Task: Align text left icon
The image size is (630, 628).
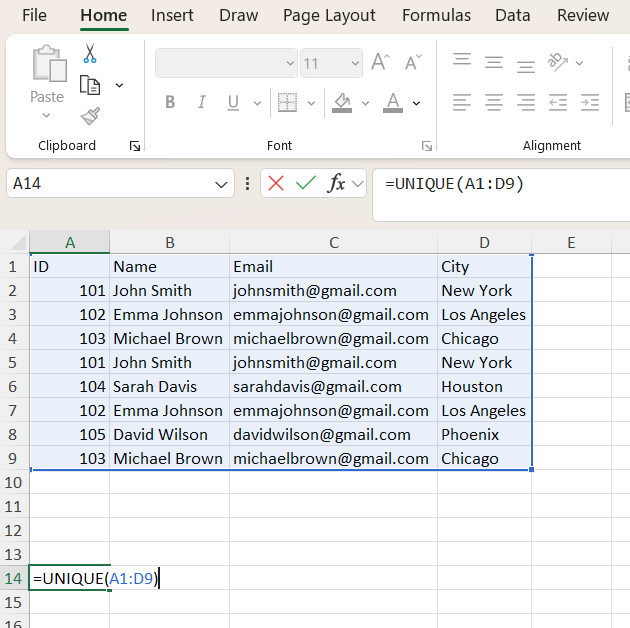Action: (462, 102)
